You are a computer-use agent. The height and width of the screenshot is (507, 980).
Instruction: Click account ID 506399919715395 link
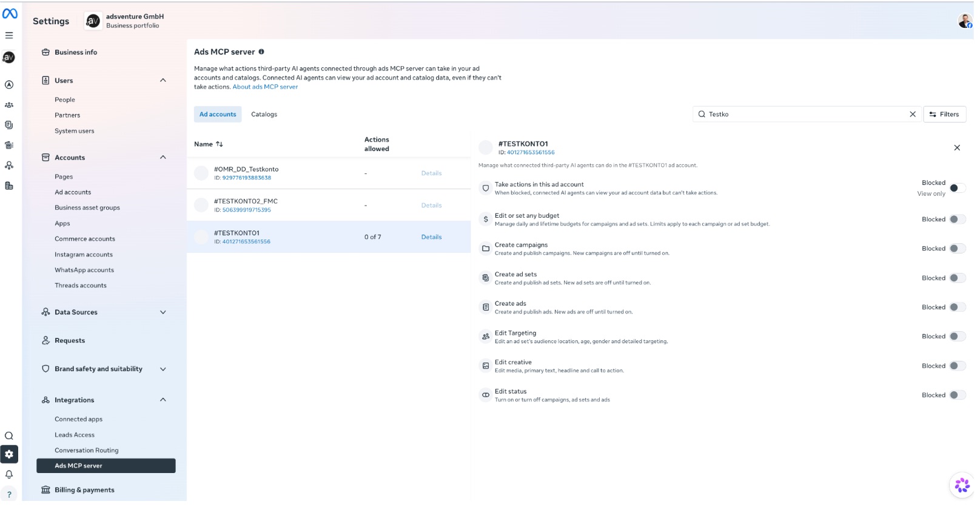coord(247,210)
